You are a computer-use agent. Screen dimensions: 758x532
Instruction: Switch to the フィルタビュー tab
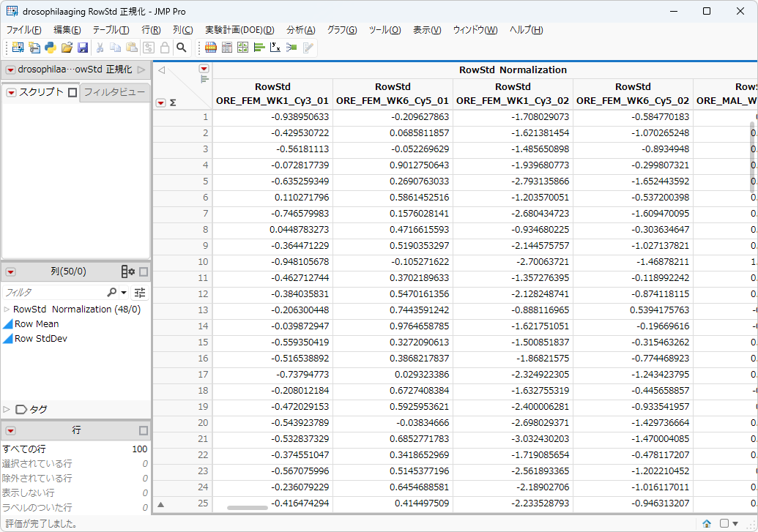[x=114, y=92]
